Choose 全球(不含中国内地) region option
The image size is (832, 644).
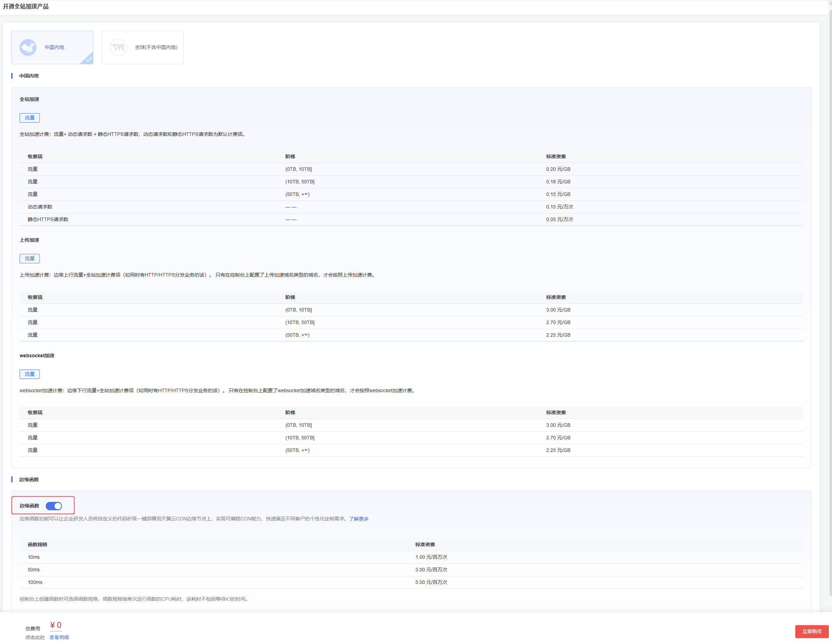156,47
